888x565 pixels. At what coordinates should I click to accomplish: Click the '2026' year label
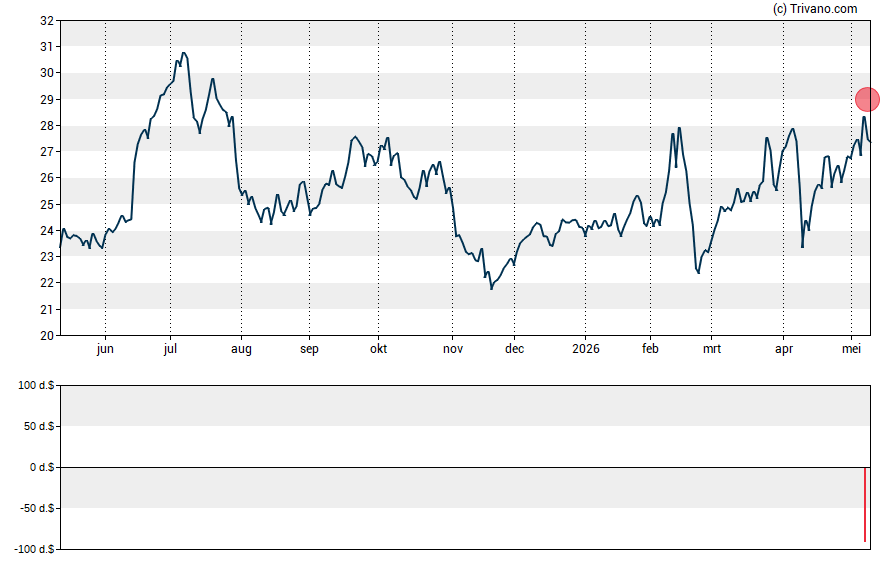pyautogui.click(x=586, y=349)
